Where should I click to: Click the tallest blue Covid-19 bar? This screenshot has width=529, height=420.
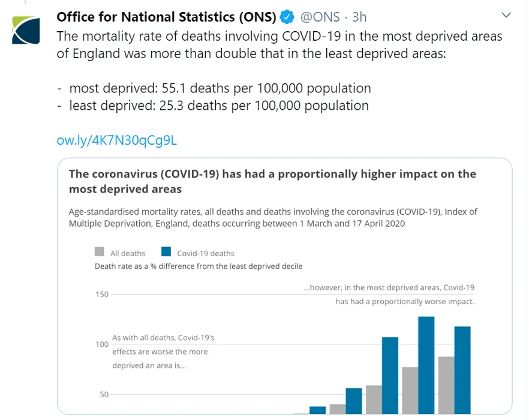(x=426, y=365)
